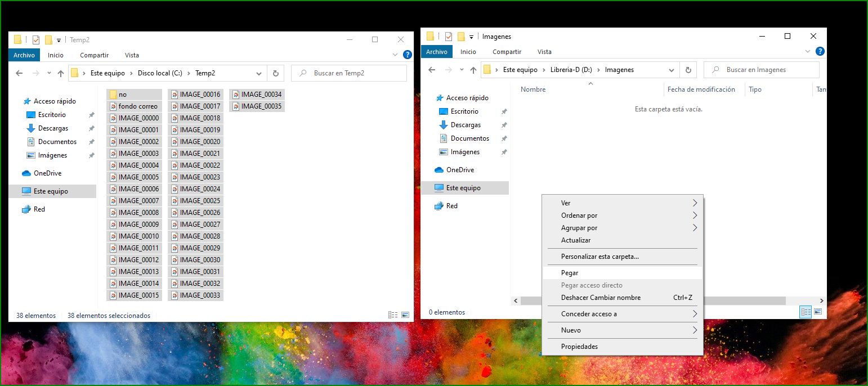The width and height of the screenshot is (868, 386).
Task: Click Refresh button in Temp2 address bar
Action: pos(275,73)
